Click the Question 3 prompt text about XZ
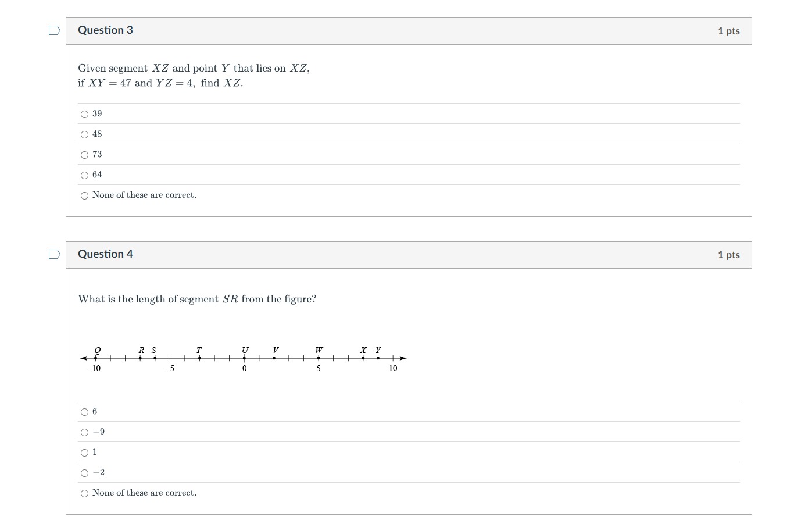This screenshot has height=527, width=812. coord(194,76)
